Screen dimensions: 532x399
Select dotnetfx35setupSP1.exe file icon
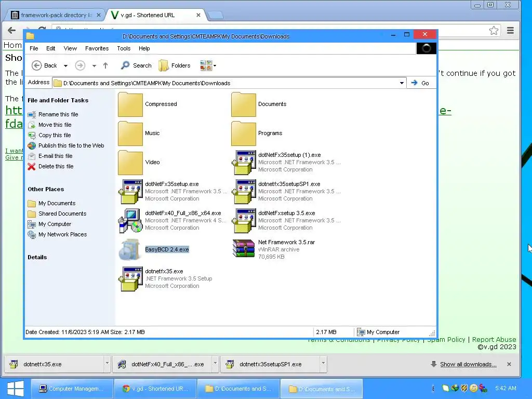coord(244,192)
